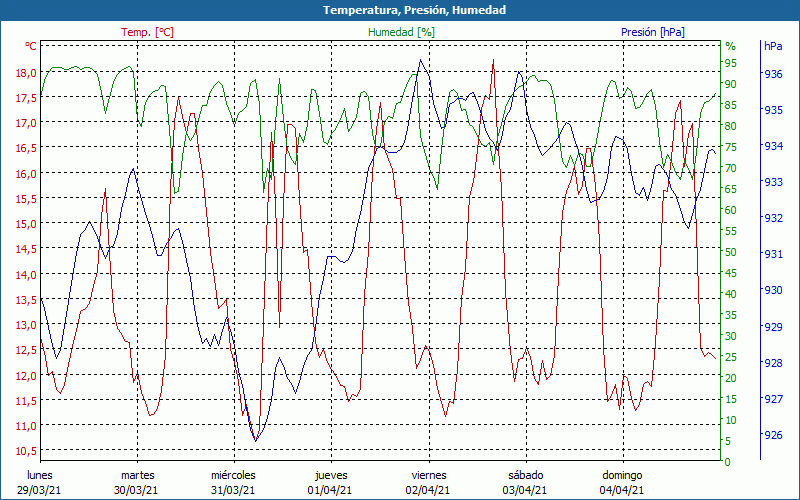
Task: Click the 'lunes 29/03/21' date label
Action: click(39, 483)
